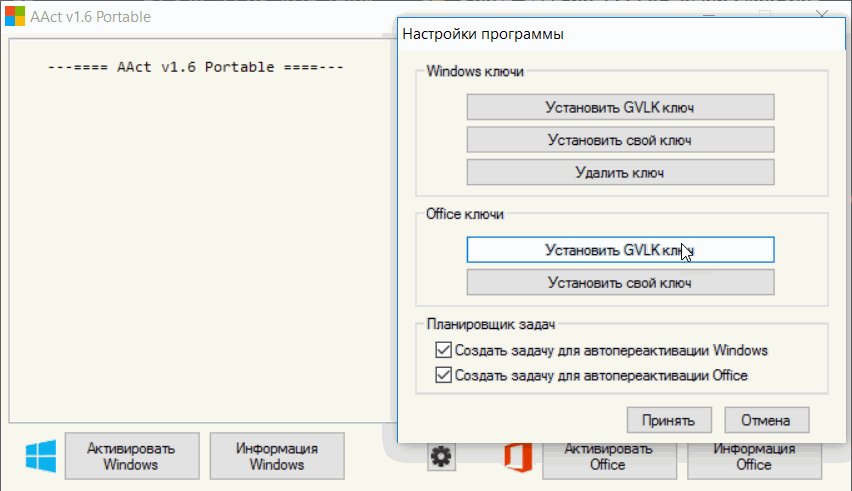Click Активировать Windows in main window
Image resolution: width=852 pixels, height=491 pixels.
pos(132,456)
